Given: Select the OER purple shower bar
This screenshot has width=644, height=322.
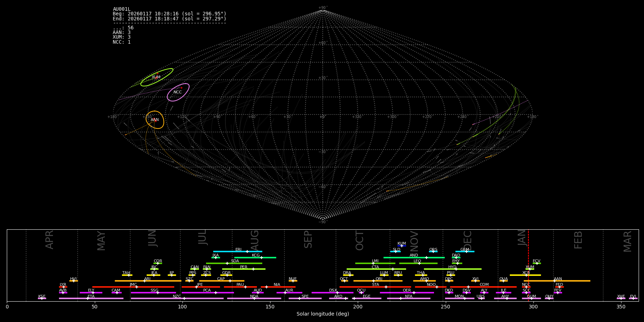Looking at the screenshot, I should click(407, 293).
